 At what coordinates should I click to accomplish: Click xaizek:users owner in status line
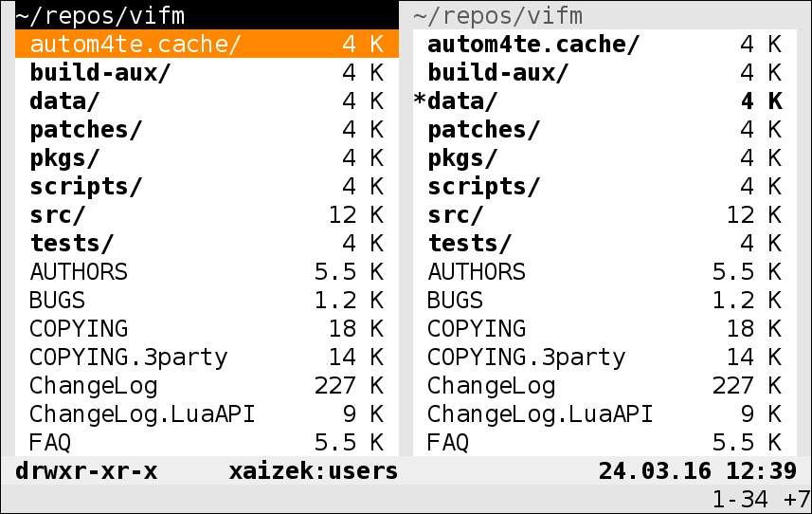click(314, 471)
